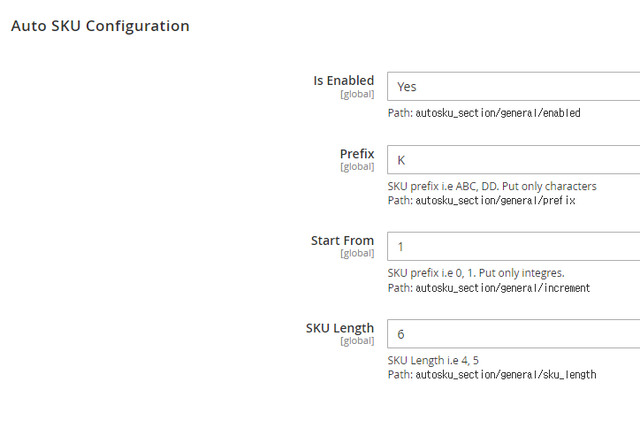Click the autosku_section/general/increment path text
The width and height of the screenshot is (640, 436).
coord(503,288)
